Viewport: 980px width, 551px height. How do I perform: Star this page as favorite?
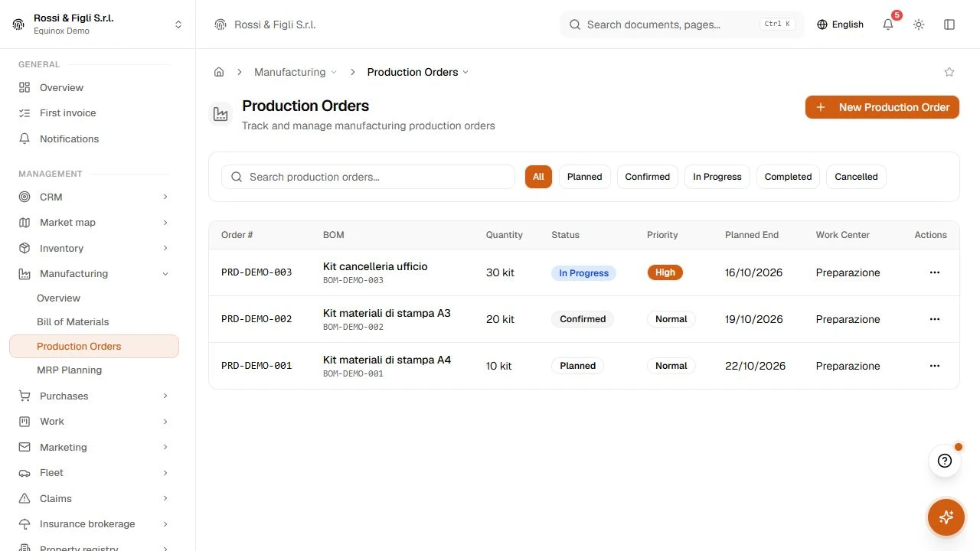pyautogui.click(x=949, y=72)
